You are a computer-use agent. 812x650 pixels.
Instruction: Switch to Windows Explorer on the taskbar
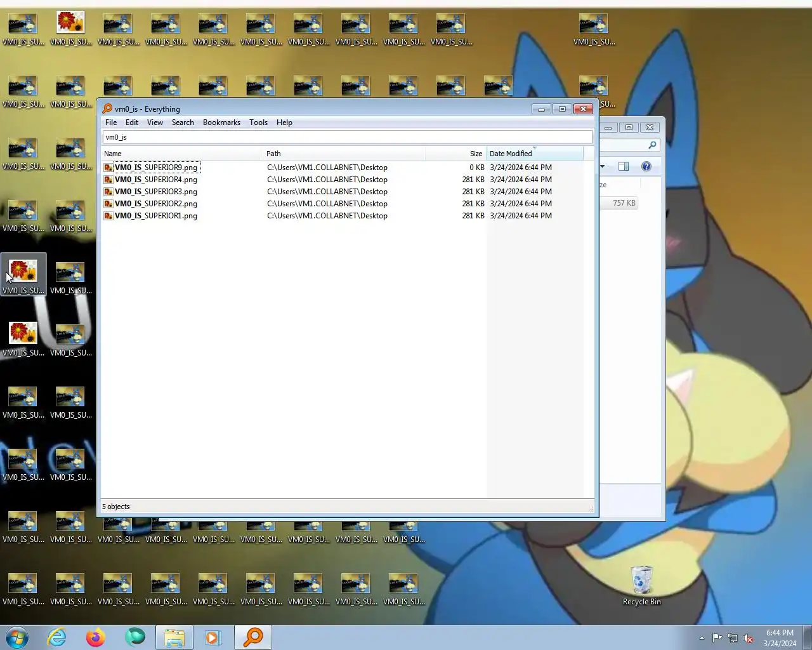click(x=174, y=637)
